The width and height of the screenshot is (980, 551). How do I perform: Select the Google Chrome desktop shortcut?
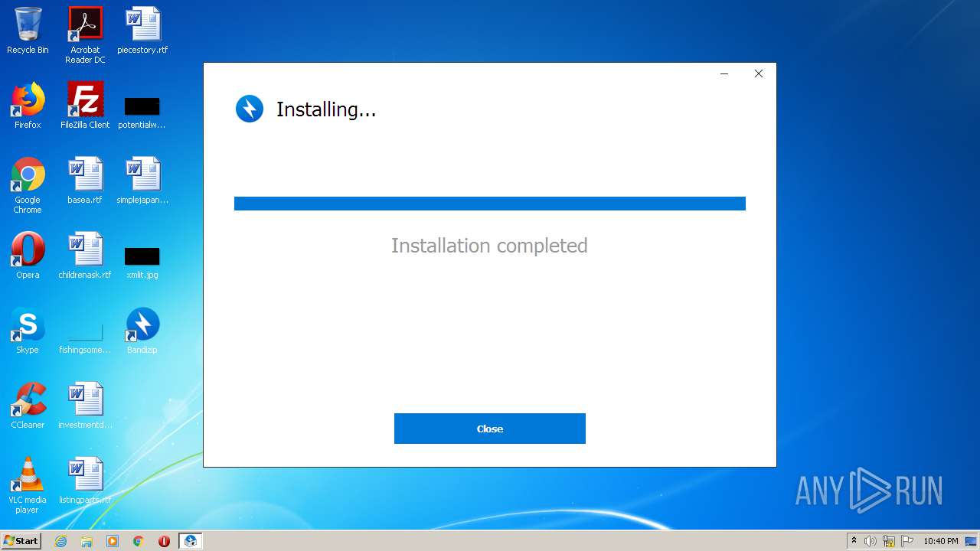[x=28, y=185]
